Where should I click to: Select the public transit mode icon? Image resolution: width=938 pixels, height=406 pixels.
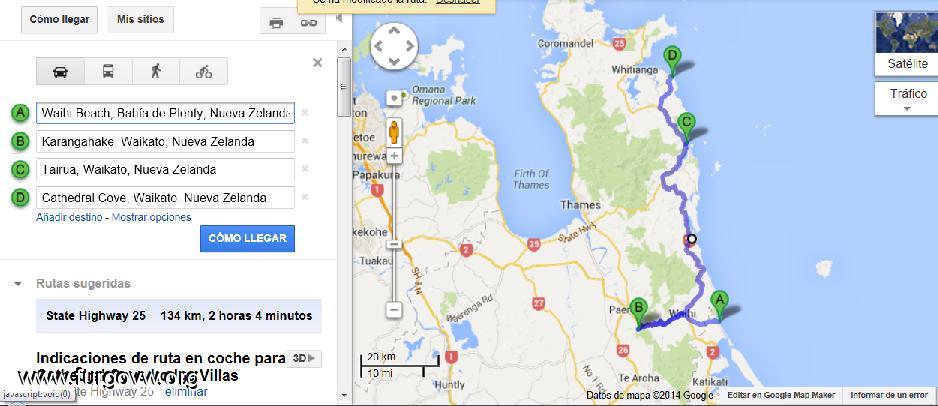108,71
